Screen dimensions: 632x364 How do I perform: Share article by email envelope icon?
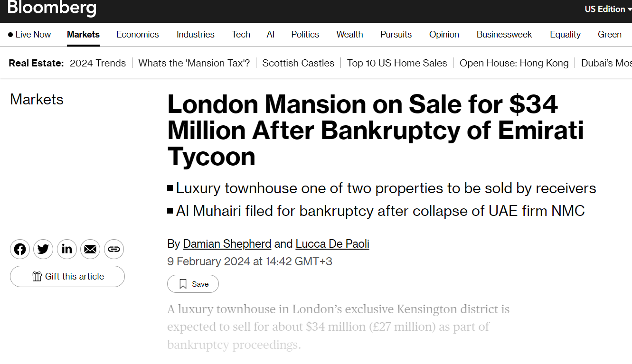pos(90,249)
